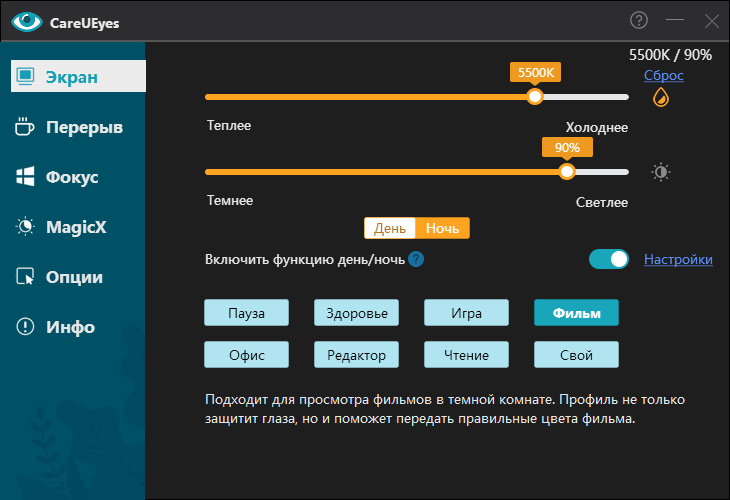Apply the Здоровье preset
Screen dimensions: 730x500
click(x=357, y=313)
